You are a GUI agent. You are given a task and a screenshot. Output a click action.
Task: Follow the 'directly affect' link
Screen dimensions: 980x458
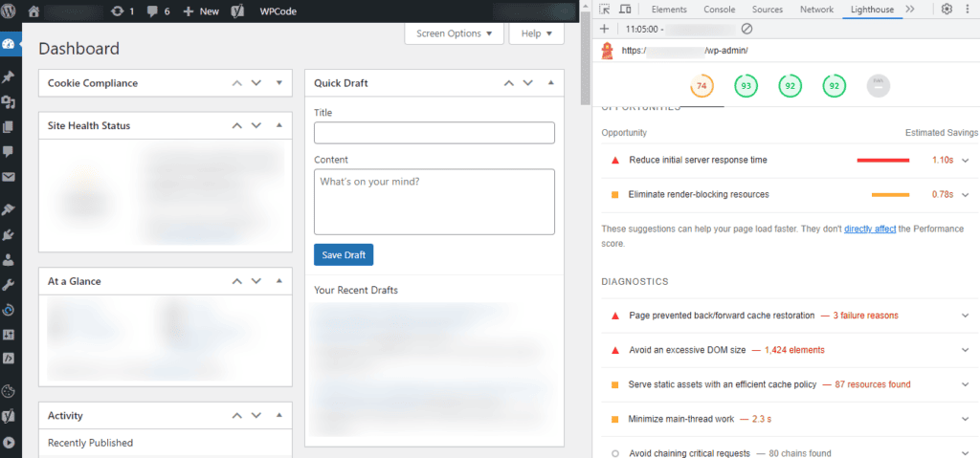(870, 229)
